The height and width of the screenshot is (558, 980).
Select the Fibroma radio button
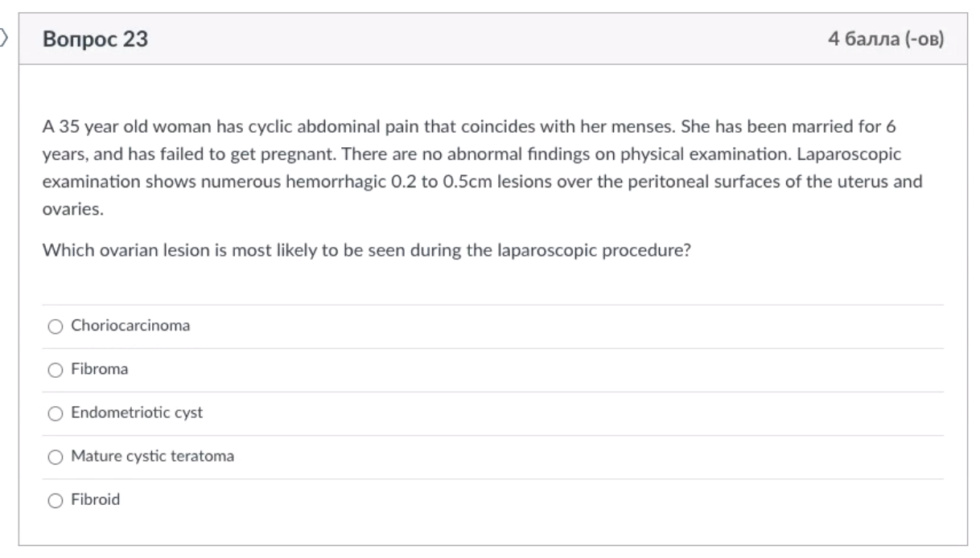[x=55, y=370]
